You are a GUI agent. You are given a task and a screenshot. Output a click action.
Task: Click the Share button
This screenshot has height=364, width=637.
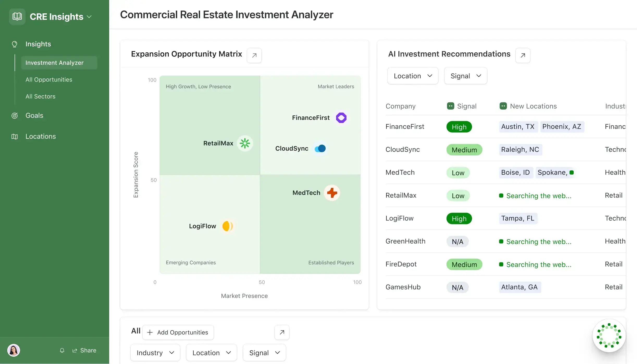[x=84, y=350]
